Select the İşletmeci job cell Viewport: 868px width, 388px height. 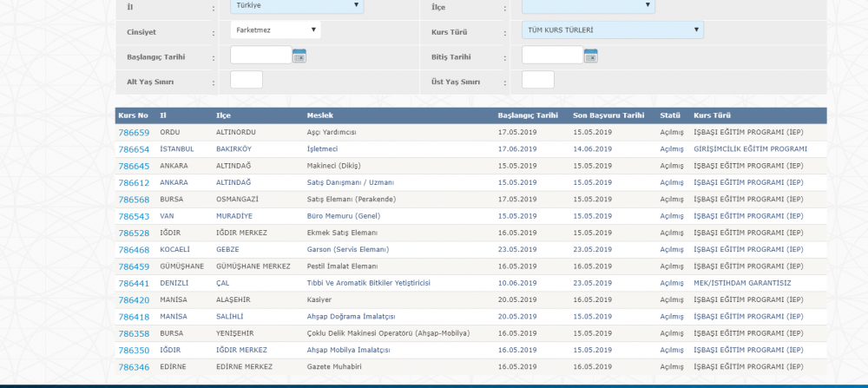pos(322,149)
